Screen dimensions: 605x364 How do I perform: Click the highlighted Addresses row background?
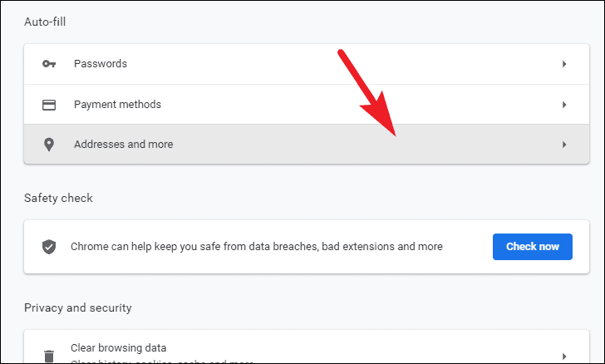(307, 145)
